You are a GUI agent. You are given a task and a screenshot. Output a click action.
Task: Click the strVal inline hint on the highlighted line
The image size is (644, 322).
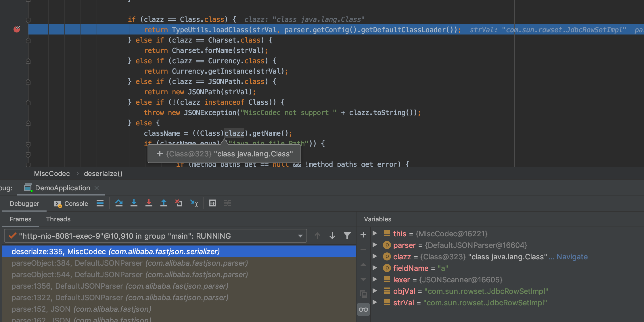coord(548,30)
